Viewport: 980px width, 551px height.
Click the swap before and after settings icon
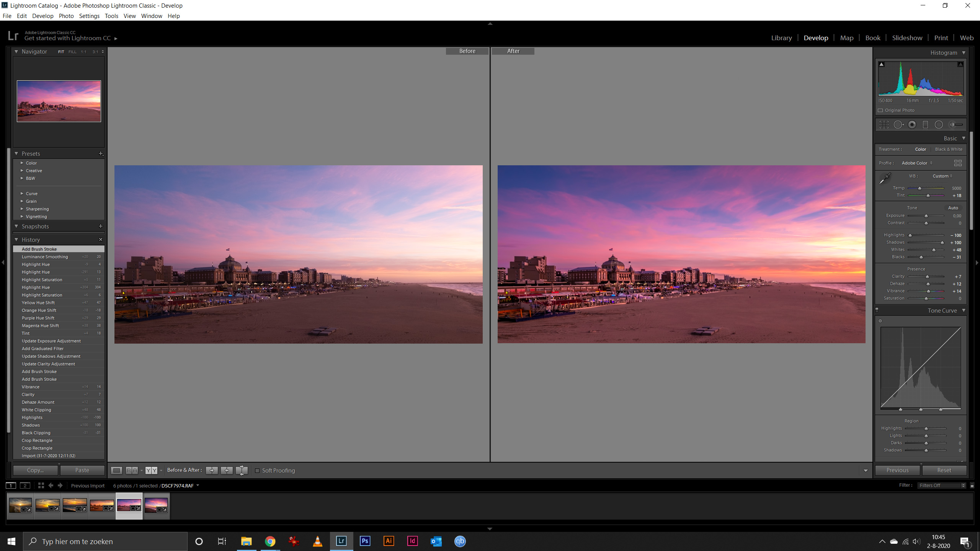click(x=242, y=470)
